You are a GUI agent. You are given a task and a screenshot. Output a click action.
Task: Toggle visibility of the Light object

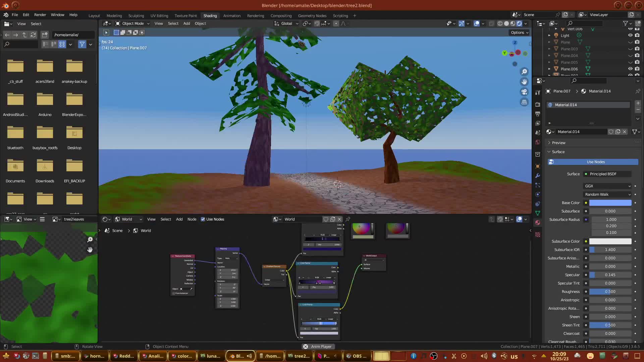[630, 35]
